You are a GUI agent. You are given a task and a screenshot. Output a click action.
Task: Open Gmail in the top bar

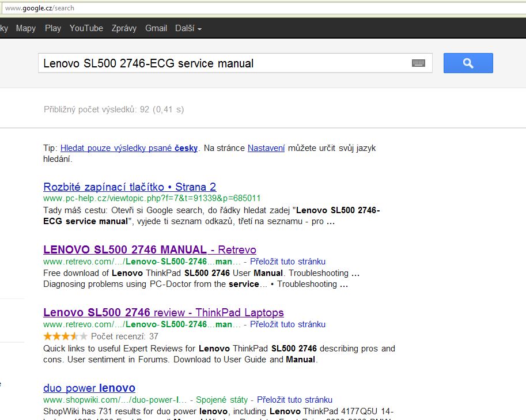click(156, 28)
